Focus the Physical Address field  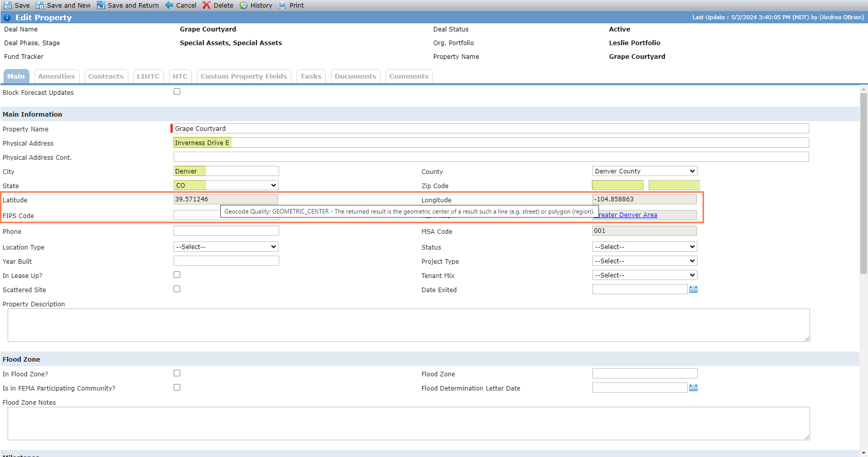(x=491, y=143)
